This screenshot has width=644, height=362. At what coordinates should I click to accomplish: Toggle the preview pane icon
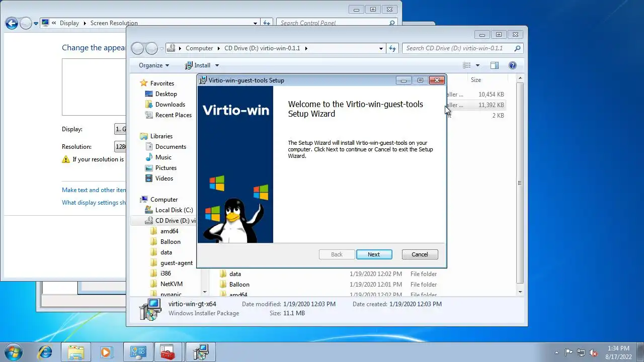[x=495, y=65]
